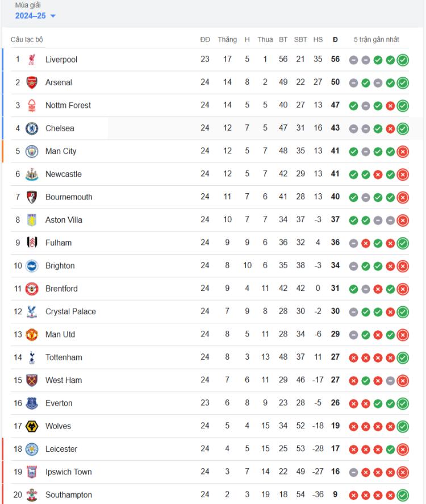Viewport: 426px width, 504px height.
Task: Click the Câu lạc bộ column header
Action: pos(27,40)
